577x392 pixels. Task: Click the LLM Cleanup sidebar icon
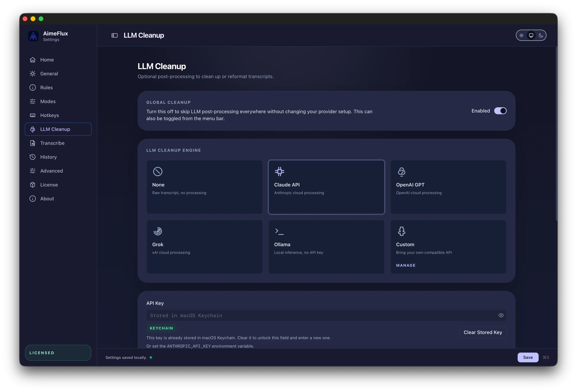pyautogui.click(x=32, y=129)
